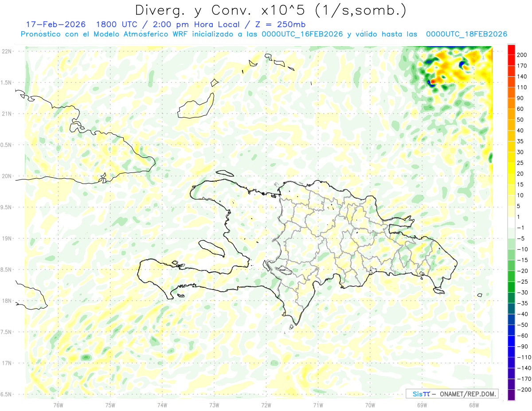Click the "-90" value on the color scale
Screen dimensions: 532x411
coord(523,347)
